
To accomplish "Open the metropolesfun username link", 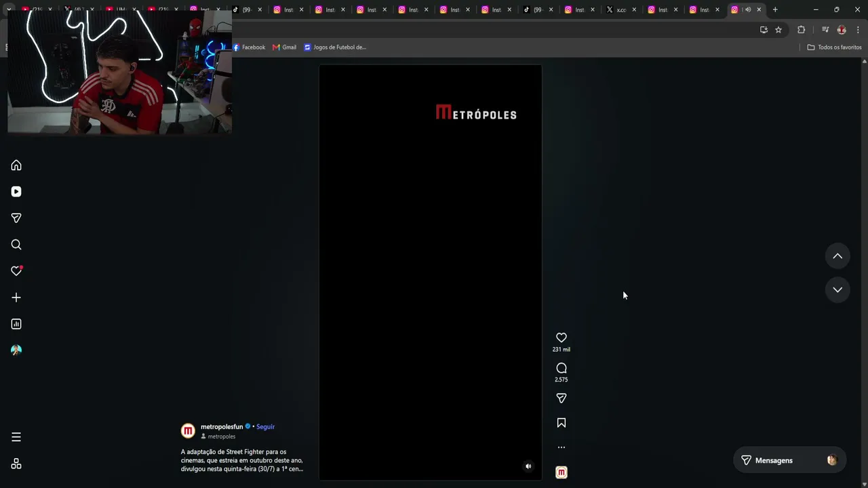I will tap(222, 427).
